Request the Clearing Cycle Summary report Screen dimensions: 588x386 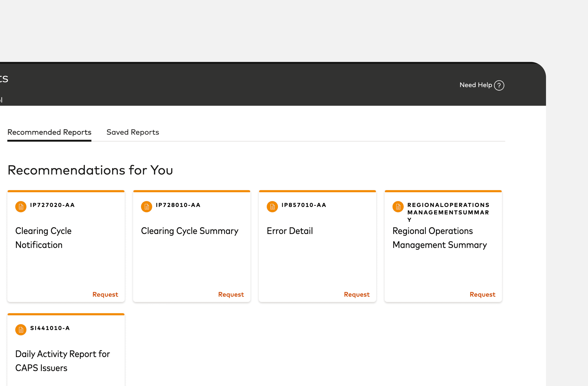pyautogui.click(x=231, y=294)
